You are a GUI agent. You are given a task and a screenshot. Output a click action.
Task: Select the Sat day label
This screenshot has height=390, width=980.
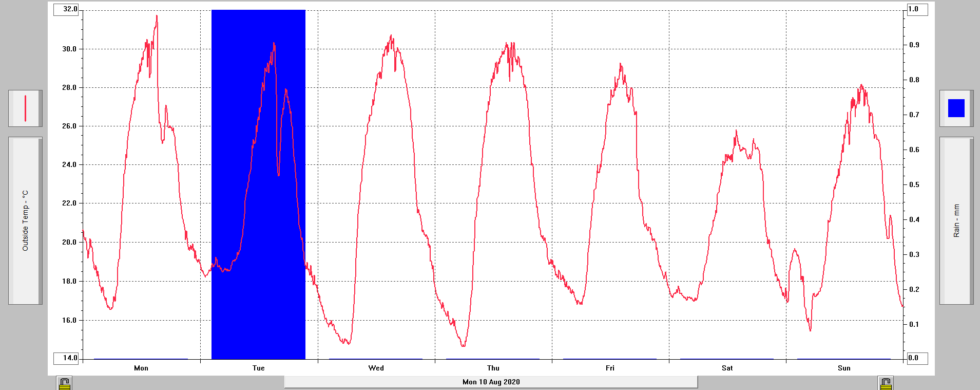click(x=727, y=368)
